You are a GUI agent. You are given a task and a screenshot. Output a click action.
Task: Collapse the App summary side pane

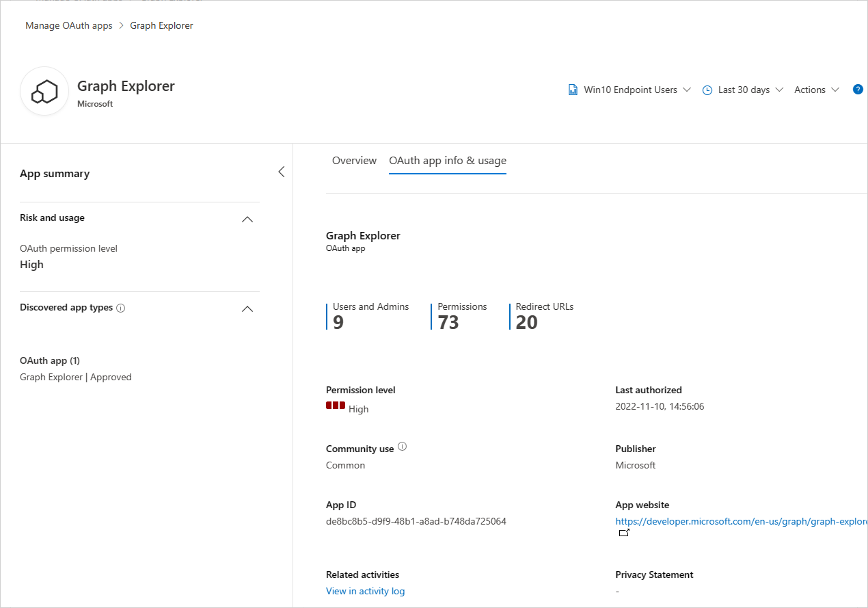click(281, 171)
